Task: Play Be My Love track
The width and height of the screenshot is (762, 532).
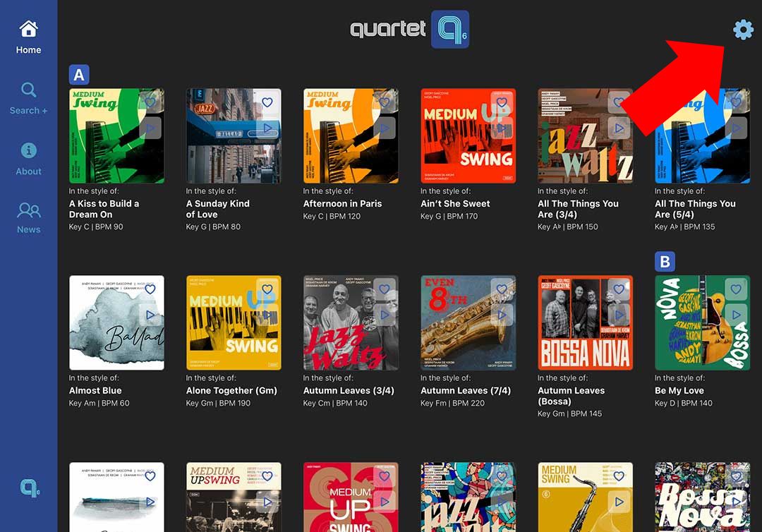Action: 736,315
